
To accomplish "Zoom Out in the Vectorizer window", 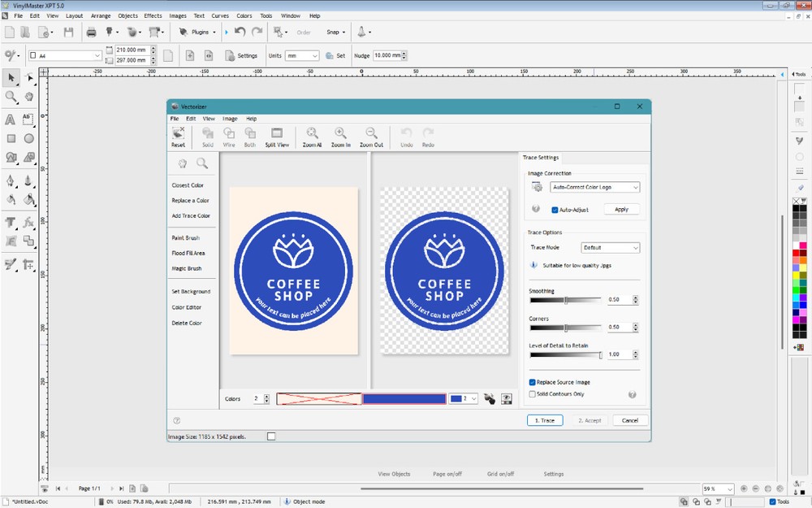I will [x=370, y=136].
